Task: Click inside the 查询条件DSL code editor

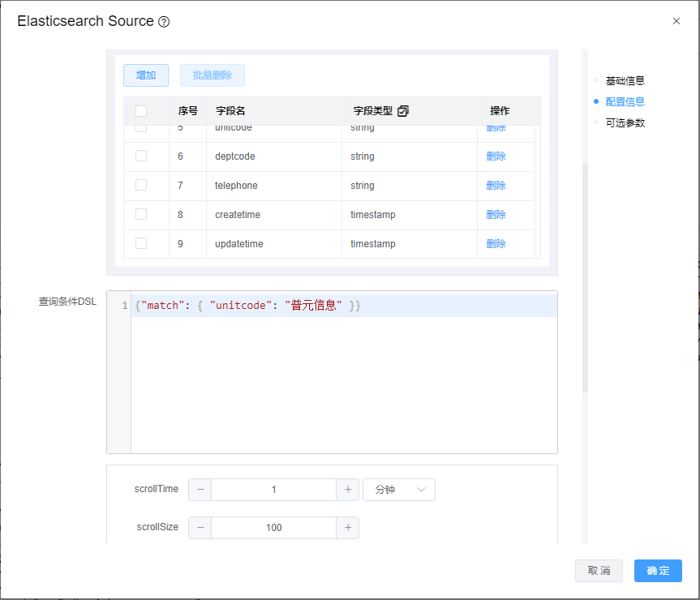Action: (343, 381)
